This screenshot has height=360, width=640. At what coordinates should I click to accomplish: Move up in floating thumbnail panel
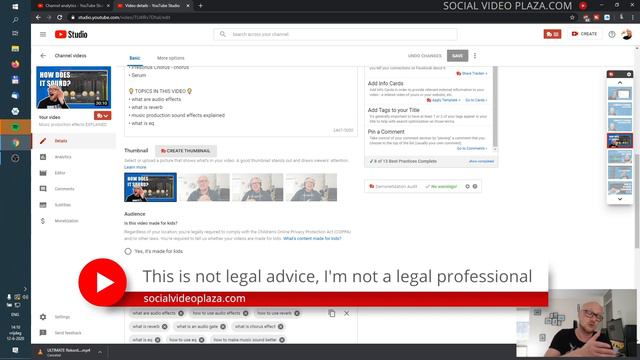click(x=620, y=83)
